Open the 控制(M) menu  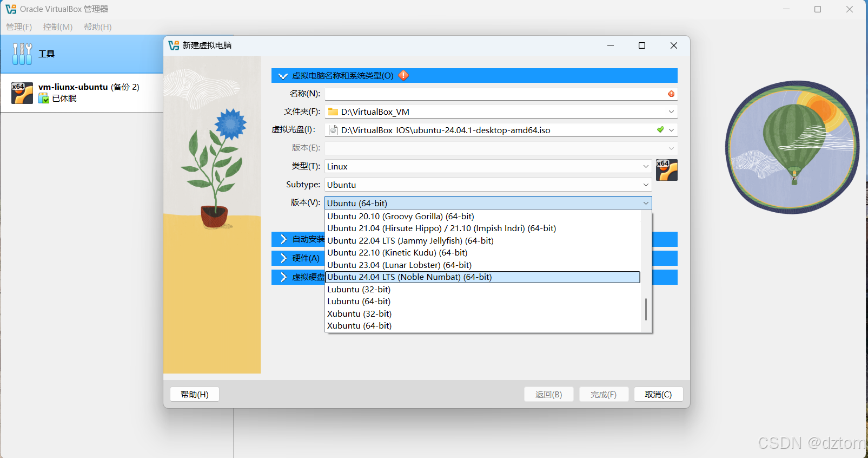(58, 27)
